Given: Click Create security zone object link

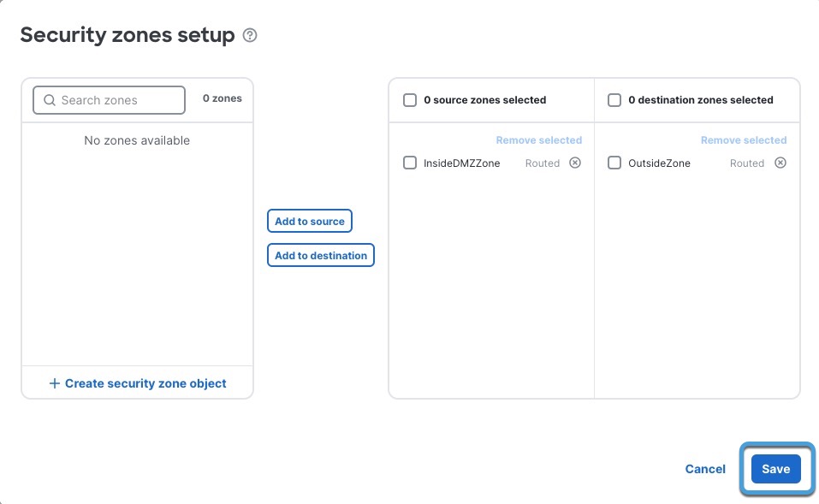Looking at the screenshot, I should [x=145, y=383].
